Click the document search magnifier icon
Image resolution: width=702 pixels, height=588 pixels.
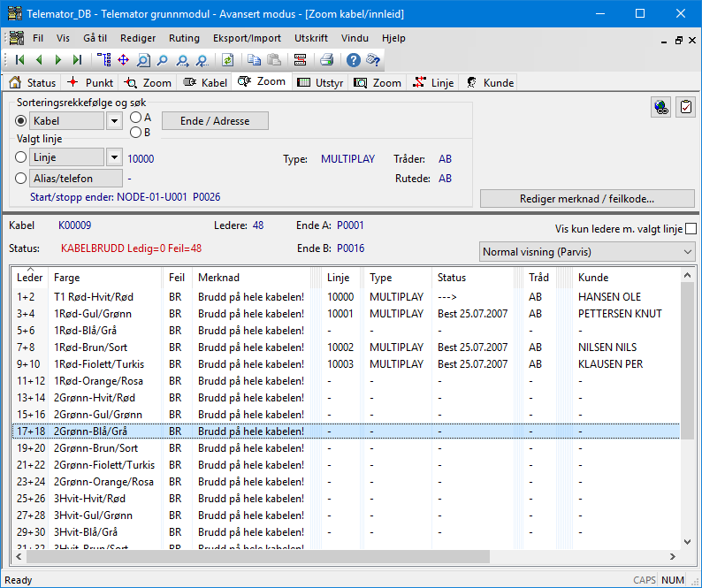(x=143, y=59)
